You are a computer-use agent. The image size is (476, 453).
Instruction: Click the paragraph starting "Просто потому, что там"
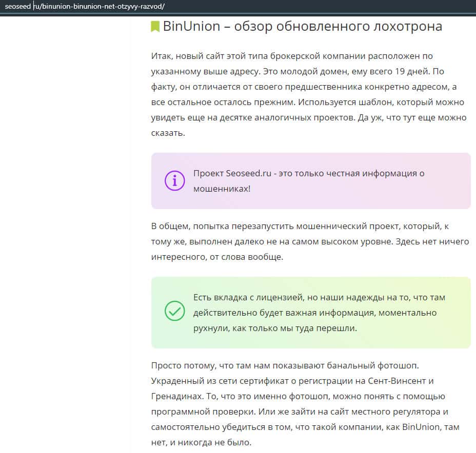(x=305, y=404)
